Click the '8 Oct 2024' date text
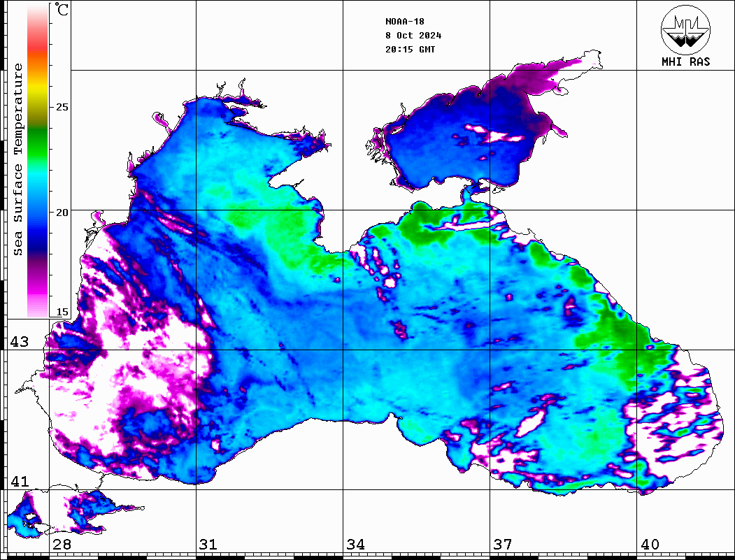Viewport: 735px width, 560px height. (413, 36)
